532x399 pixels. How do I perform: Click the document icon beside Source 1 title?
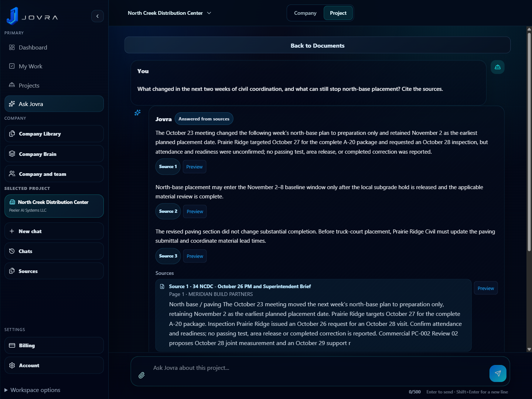(162, 286)
